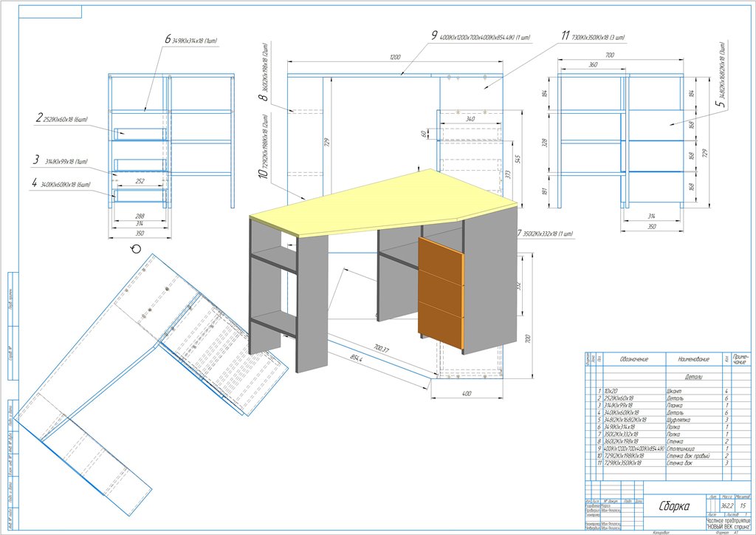Screen dimensions: 756x535
Task: Click vertical callout 5 "348(2K)x168(2K)x18 (3шт)"
Action: (x=722, y=75)
